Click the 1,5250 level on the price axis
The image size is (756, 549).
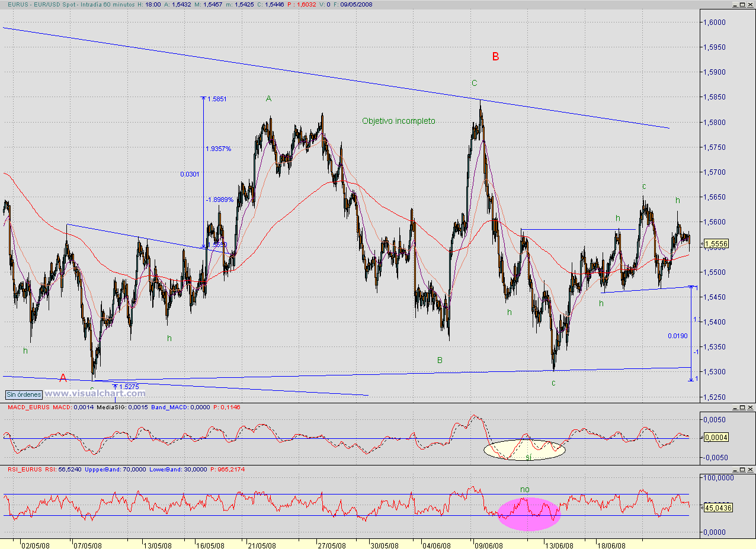pos(715,397)
